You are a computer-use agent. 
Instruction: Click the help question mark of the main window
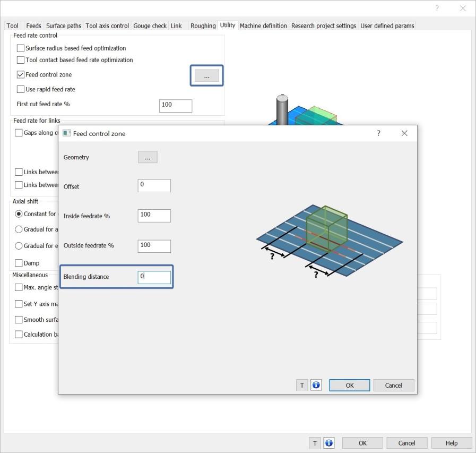pyautogui.click(x=437, y=8)
